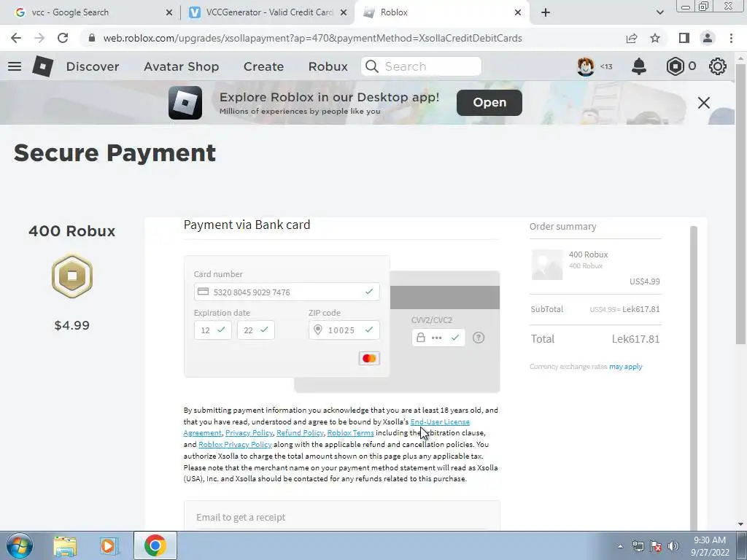Click the network tray icon
The width and height of the screenshot is (747, 560).
638,546
